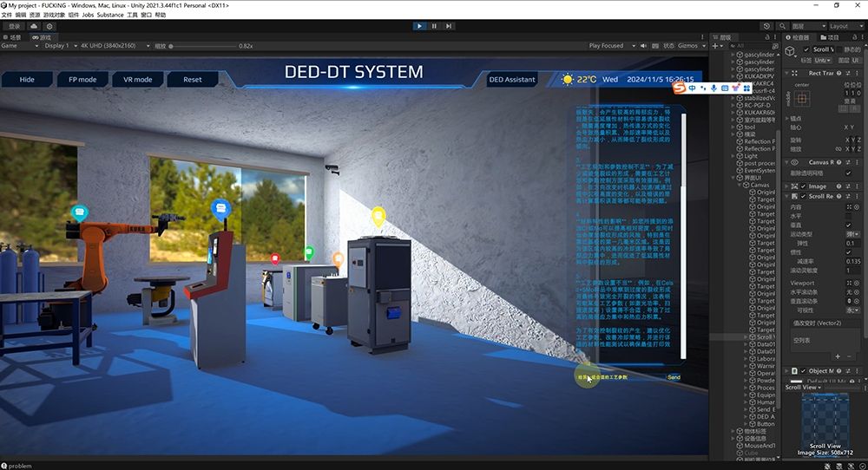This screenshot has width=868, height=470.
Task: Click the VR mode button
Action: (137, 80)
